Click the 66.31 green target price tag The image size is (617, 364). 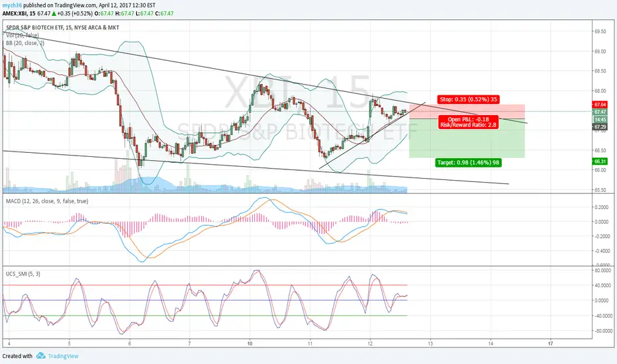(x=600, y=161)
